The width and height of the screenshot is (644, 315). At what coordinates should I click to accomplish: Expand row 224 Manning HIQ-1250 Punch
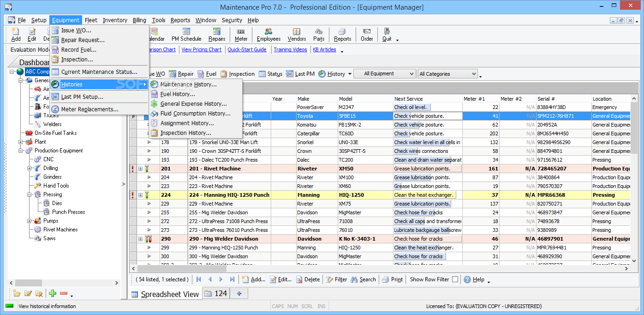pyautogui.click(x=140, y=195)
